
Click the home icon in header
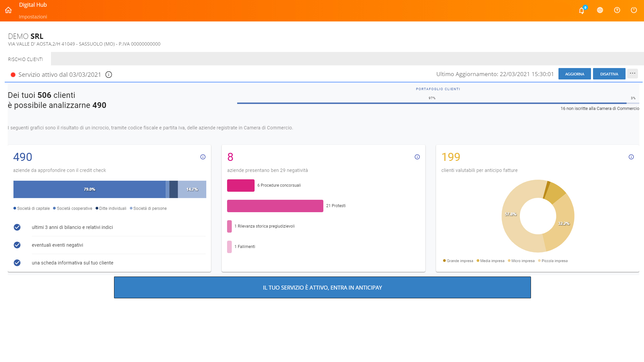[8, 10]
